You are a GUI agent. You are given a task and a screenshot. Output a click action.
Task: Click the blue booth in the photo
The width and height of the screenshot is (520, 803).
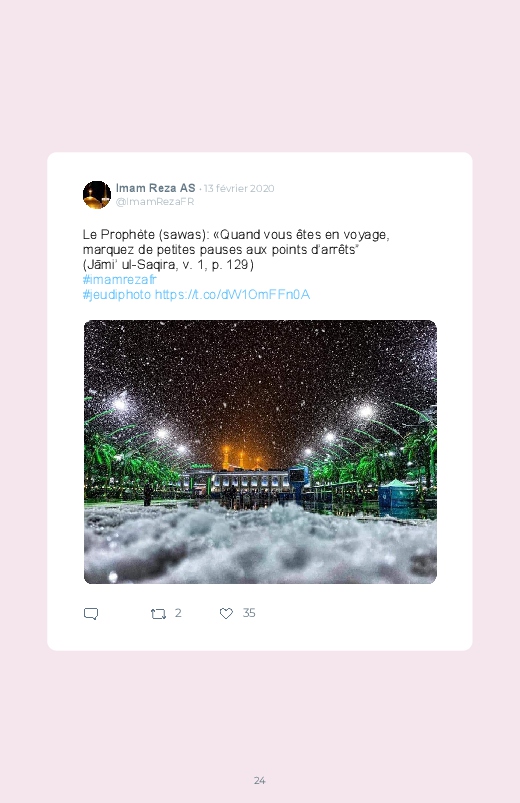coord(397,496)
